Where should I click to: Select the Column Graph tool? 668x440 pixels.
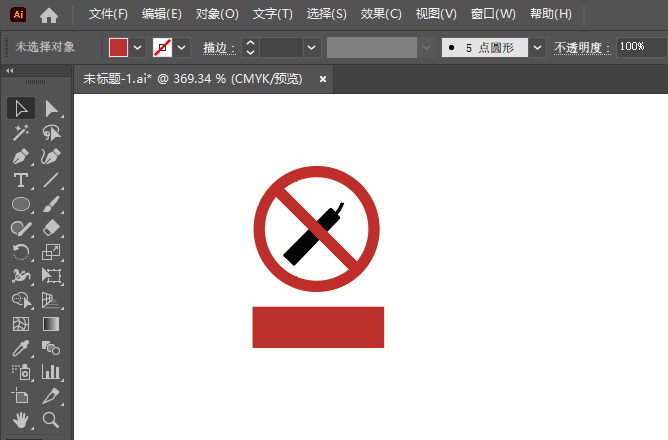pos(52,372)
